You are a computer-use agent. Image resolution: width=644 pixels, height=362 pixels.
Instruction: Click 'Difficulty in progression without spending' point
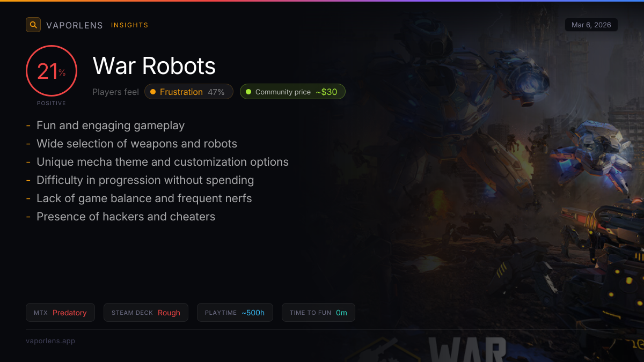145,180
